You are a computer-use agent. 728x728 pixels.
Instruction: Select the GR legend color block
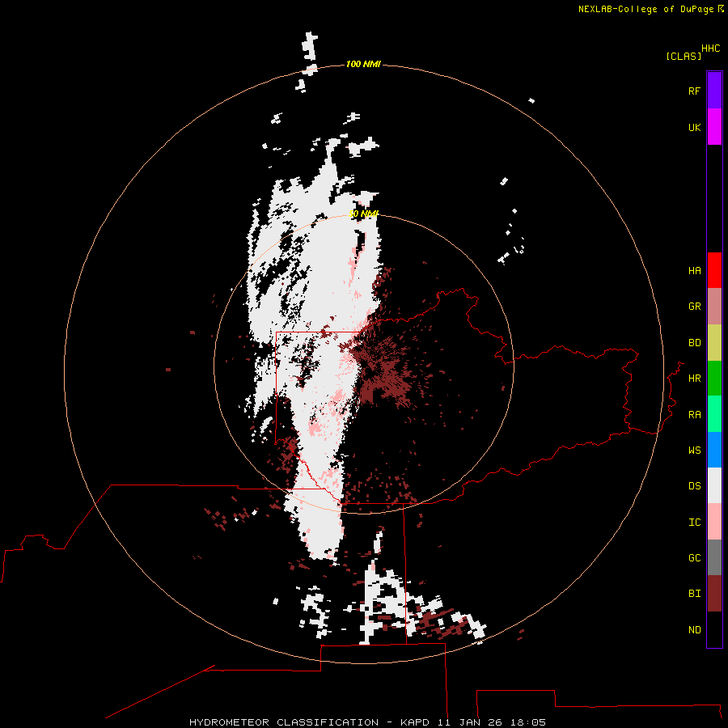pos(714,307)
